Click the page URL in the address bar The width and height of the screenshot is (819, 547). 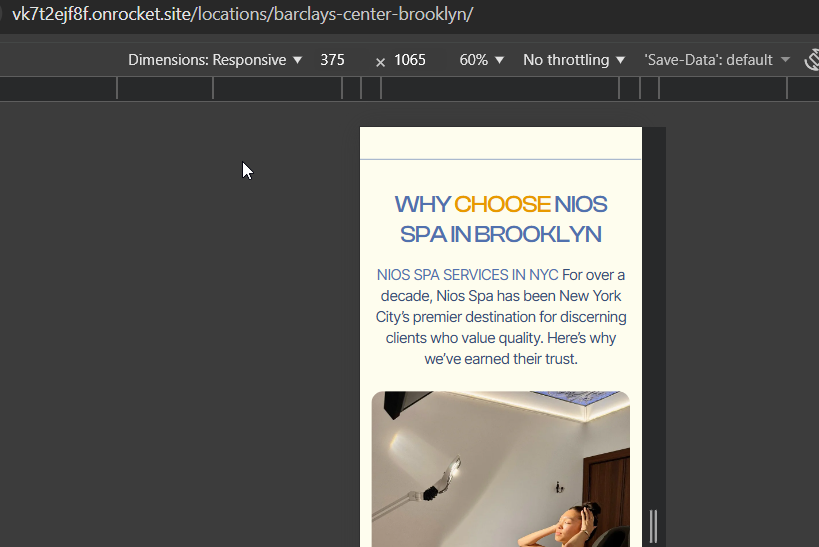click(x=242, y=14)
